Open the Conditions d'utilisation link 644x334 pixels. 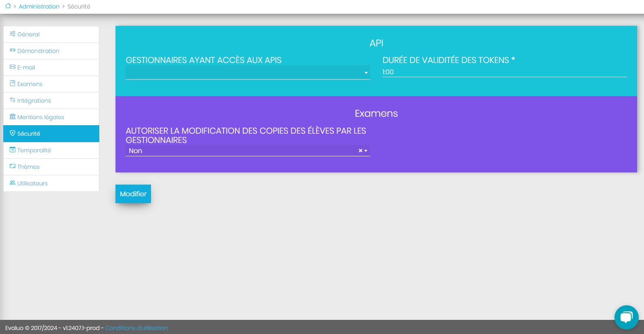tap(136, 328)
